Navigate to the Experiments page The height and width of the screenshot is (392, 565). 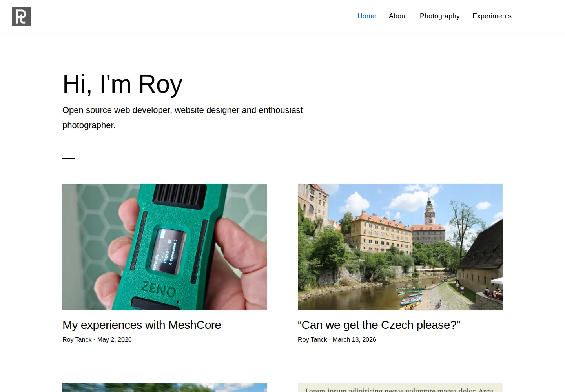tap(492, 16)
